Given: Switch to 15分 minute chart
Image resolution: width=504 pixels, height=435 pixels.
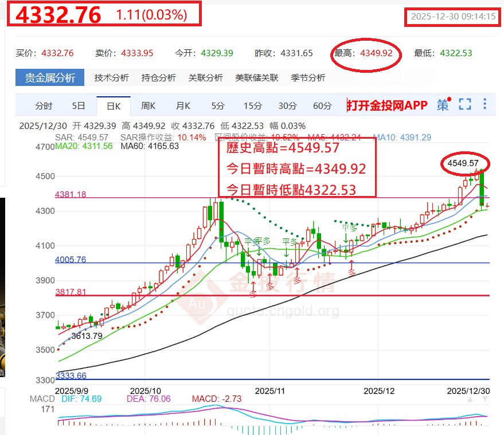Looking at the screenshot, I should click(253, 105).
